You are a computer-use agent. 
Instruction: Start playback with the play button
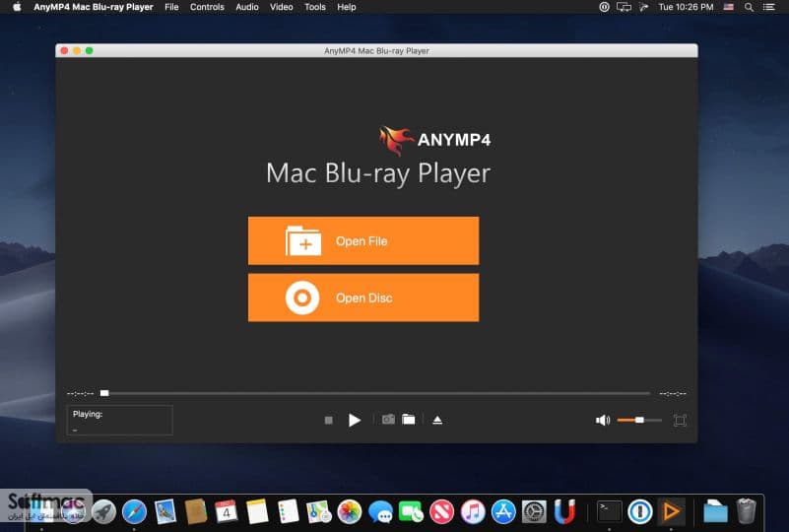coord(355,420)
